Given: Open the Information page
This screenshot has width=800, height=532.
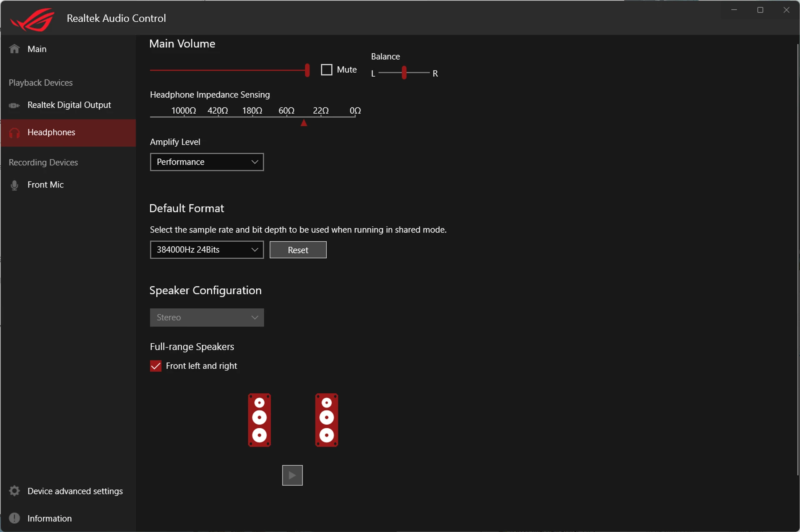Looking at the screenshot, I should [68, 518].
